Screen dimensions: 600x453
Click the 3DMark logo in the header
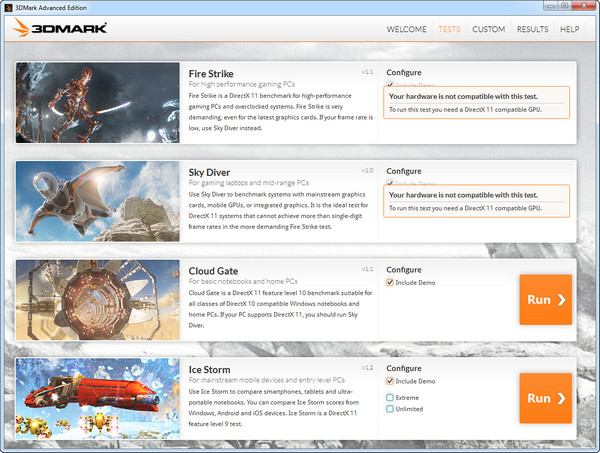[x=60, y=28]
